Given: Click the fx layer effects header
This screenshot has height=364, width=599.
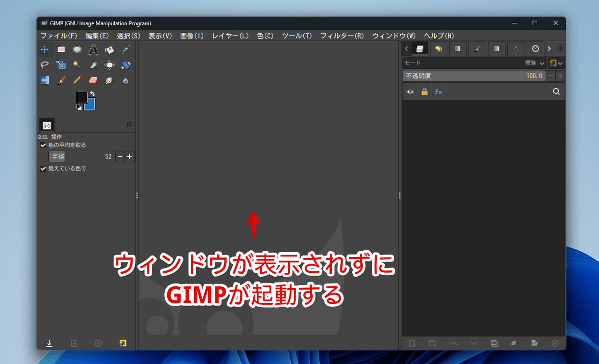Looking at the screenshot, I should [x=438, y=92].
